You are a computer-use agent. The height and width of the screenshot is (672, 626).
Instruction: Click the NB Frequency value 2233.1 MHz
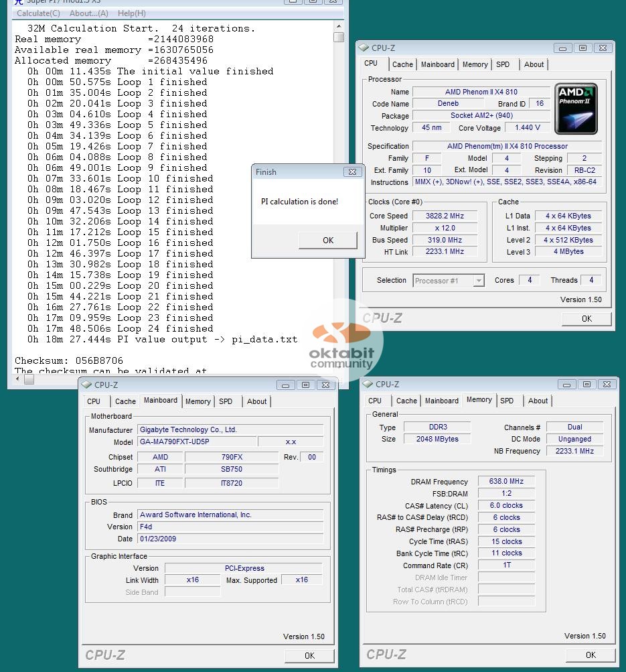pyautogui.click(x=574, y=452)
